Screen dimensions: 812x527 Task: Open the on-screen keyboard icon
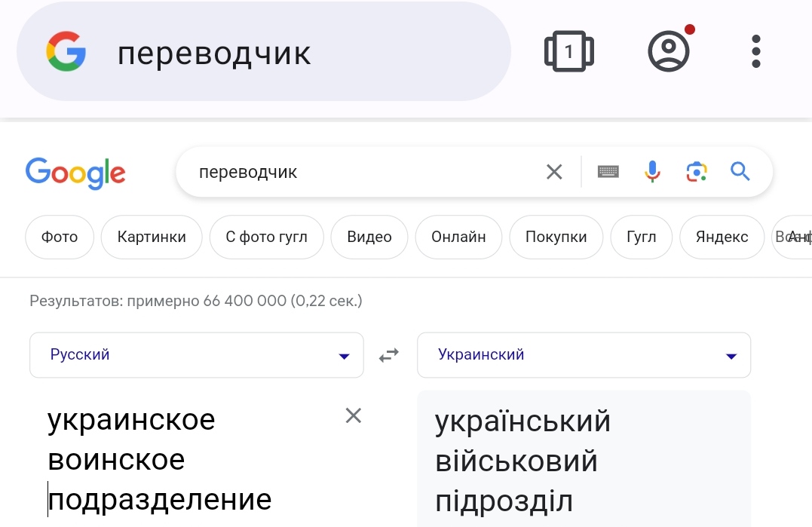(x=608, y=171)
